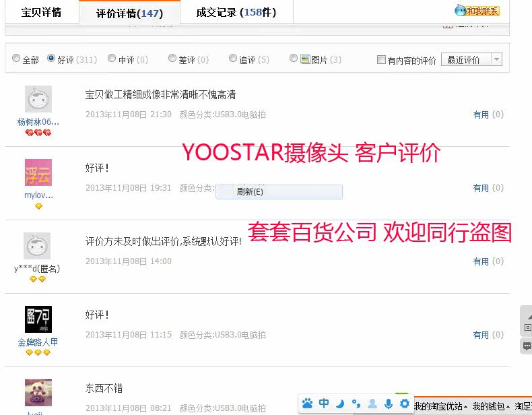Select the 差评 (0) radio button
This screenshot has width=532, height=415.
(172, 58)
